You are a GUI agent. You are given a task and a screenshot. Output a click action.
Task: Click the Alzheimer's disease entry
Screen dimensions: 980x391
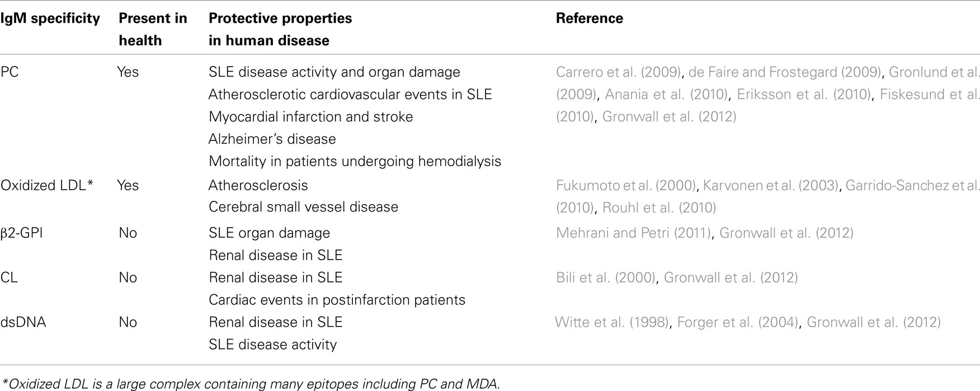click(x=272, y=139)
